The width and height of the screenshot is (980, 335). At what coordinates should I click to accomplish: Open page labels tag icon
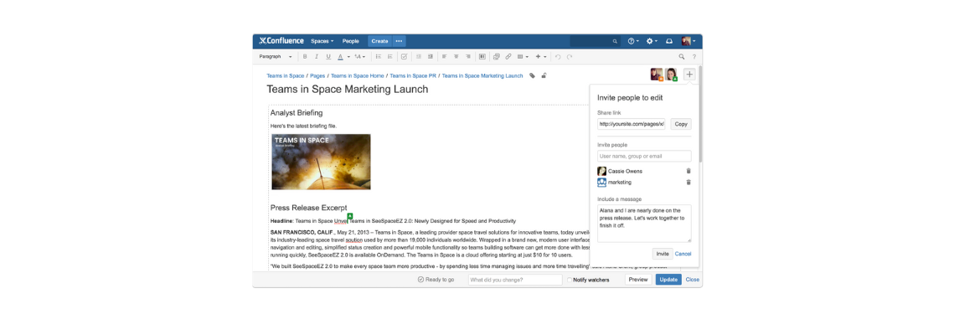tap(532, 75)
